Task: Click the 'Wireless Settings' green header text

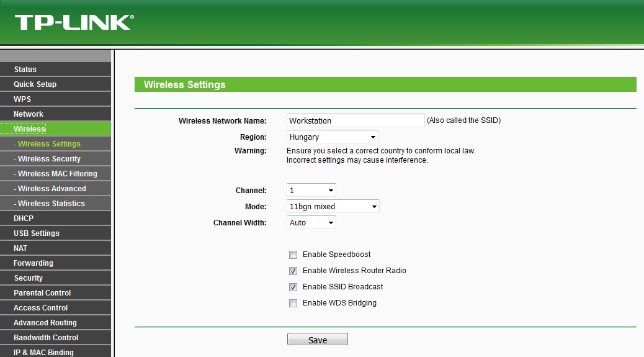Action: coord(184,84)
